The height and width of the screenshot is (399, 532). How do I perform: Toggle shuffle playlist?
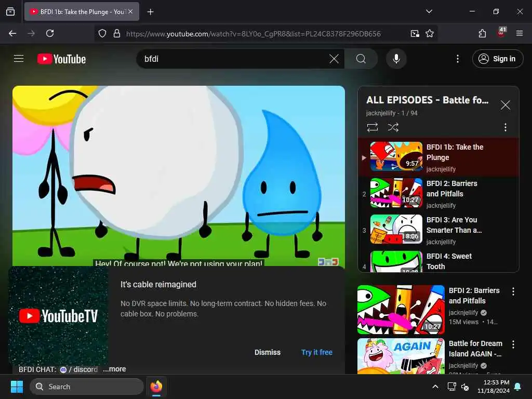coord(393,127)
